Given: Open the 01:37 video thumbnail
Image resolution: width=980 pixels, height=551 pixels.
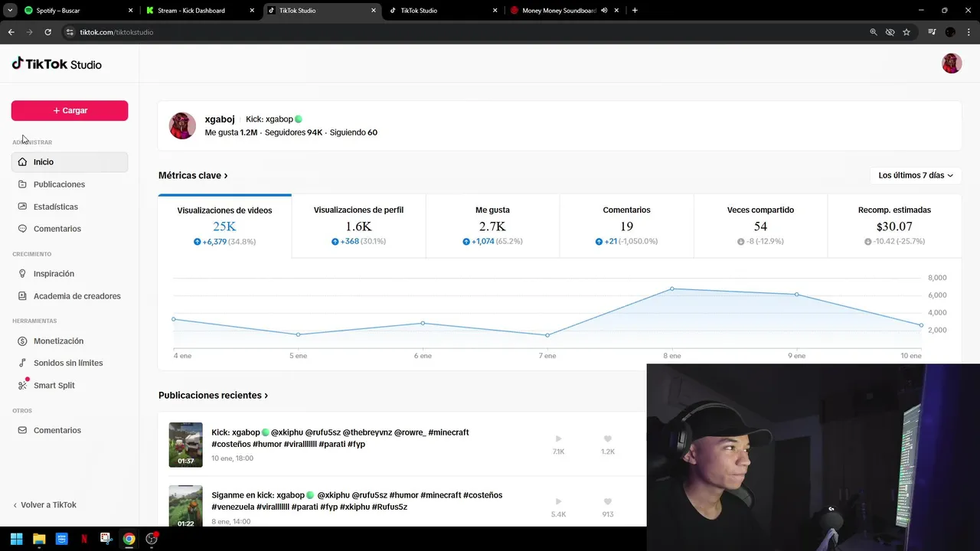Looking at the screenshot, I should [x=186, y=445].
